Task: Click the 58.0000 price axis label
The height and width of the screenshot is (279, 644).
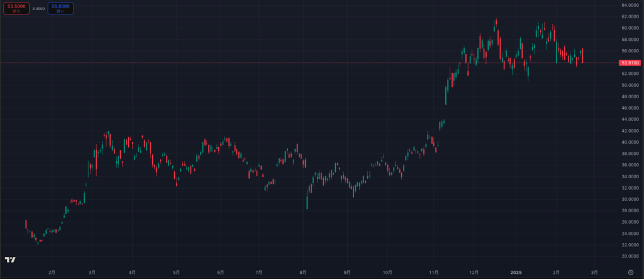Action: pyautogui.click(x=630, y=40)
